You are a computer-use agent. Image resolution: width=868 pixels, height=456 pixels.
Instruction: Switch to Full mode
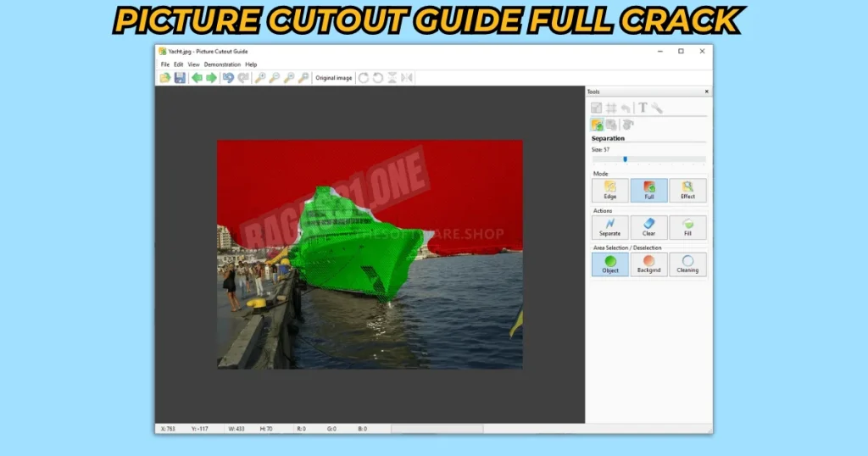[x=648, y=190]
